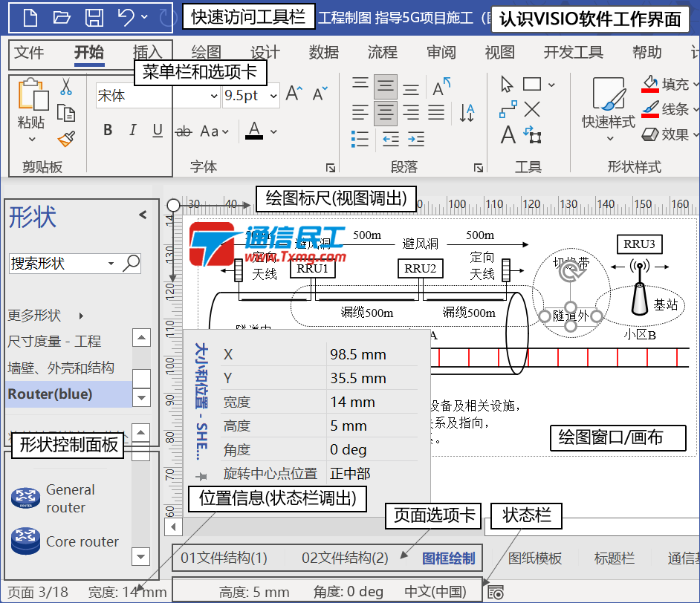Select the align bottom paragraph icon
Viewport: 700px width, 603px height.
pyautogui.click(x=411, y=89)
